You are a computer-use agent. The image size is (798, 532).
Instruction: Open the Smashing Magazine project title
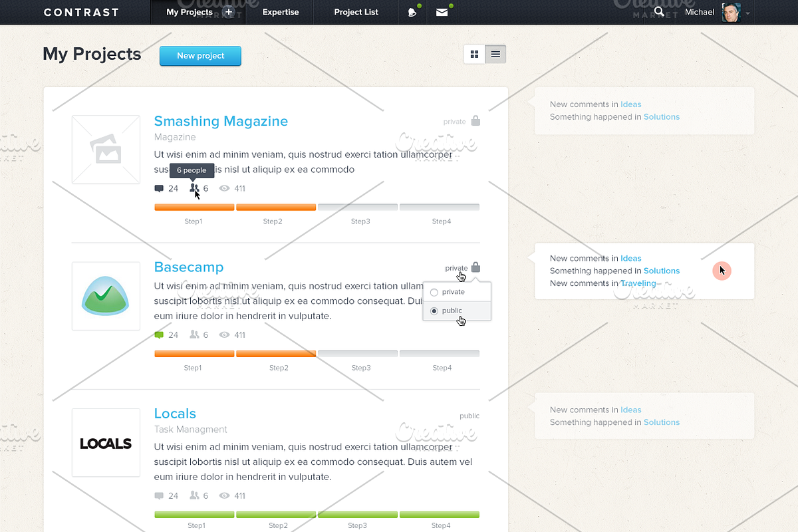point(221,121)
